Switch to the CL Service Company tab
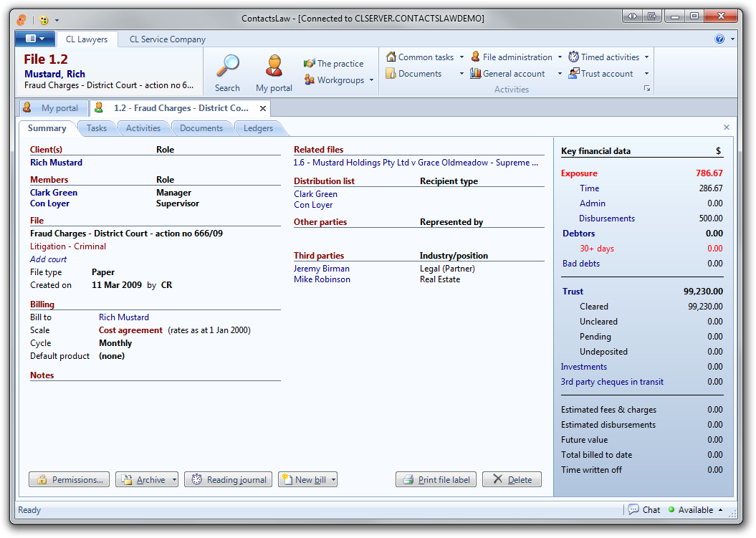Screen dimensions: 756x538 tap(167, 39)
